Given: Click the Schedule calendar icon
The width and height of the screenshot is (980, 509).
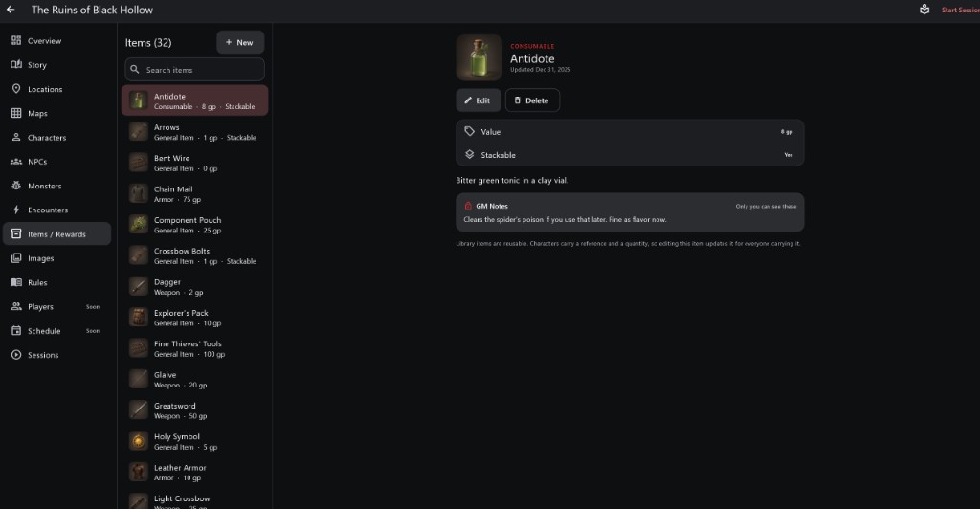Looking at the screenshot, I should click(16, 330).
